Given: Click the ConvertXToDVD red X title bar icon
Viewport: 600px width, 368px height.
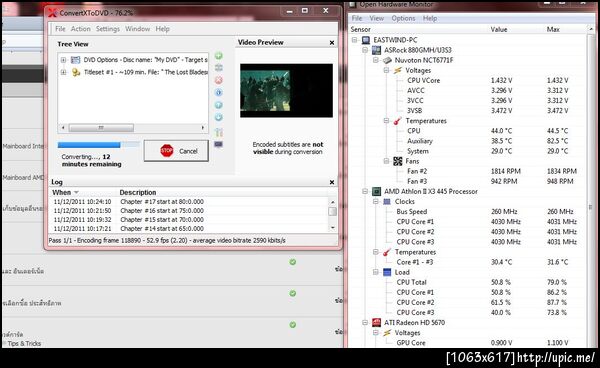Looking at the screenshot, I should (x=53, y=13).
